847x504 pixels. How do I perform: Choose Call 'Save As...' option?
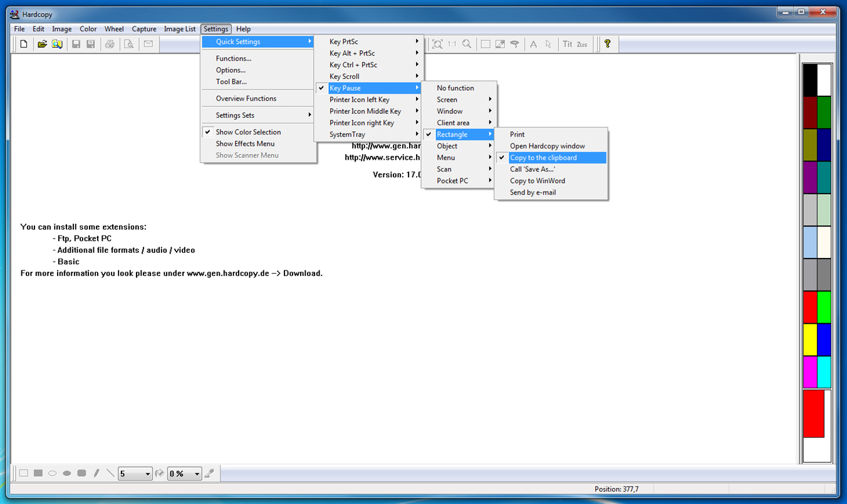coord(551,169)
